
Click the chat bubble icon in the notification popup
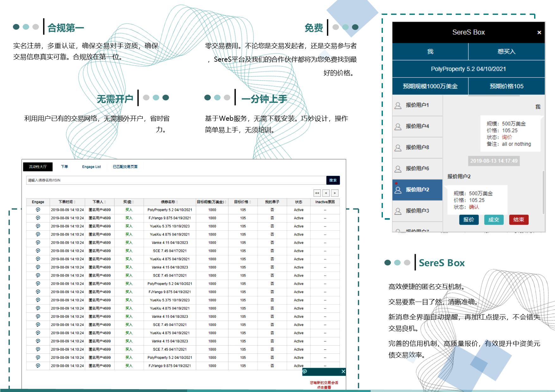click(x=305, y=371)
